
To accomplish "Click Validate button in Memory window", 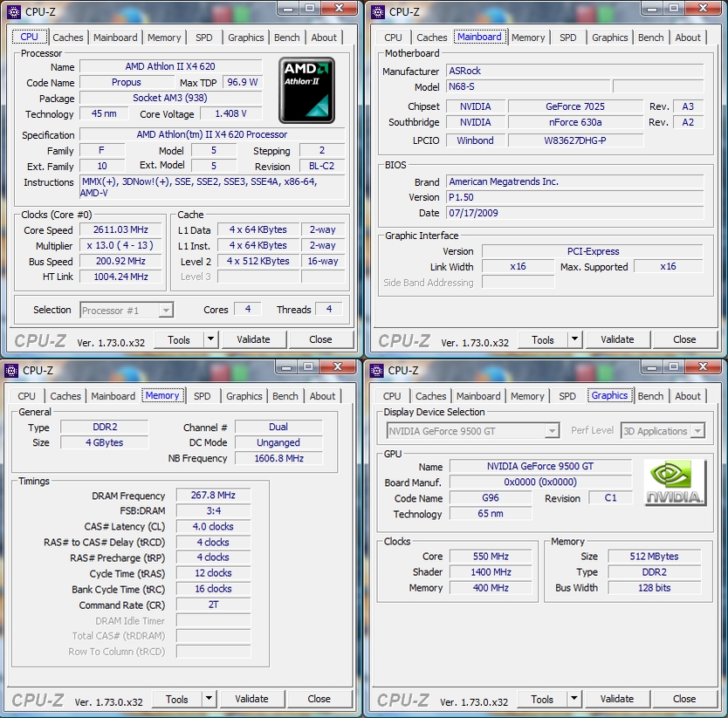I will coord(251,699).
